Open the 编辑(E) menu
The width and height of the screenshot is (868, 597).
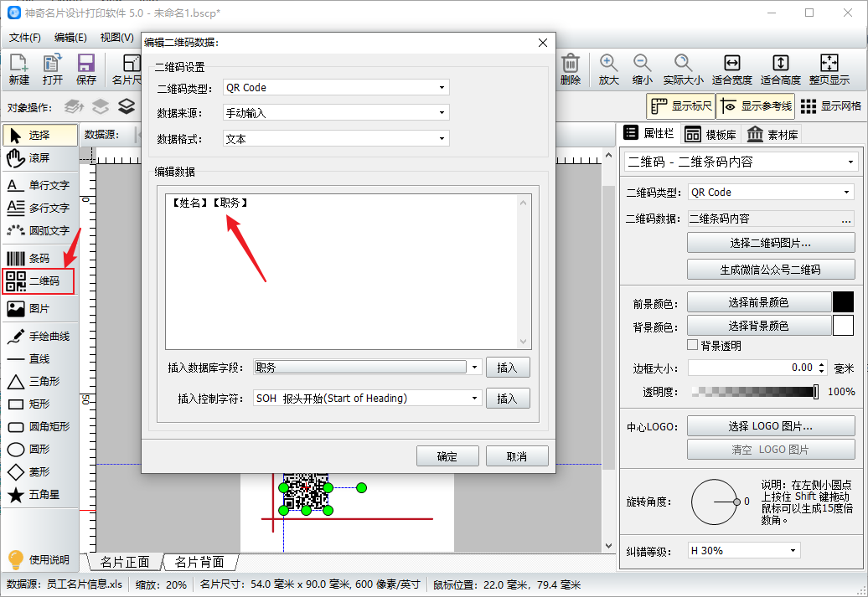pyautogui.click(x=70, y=38)
